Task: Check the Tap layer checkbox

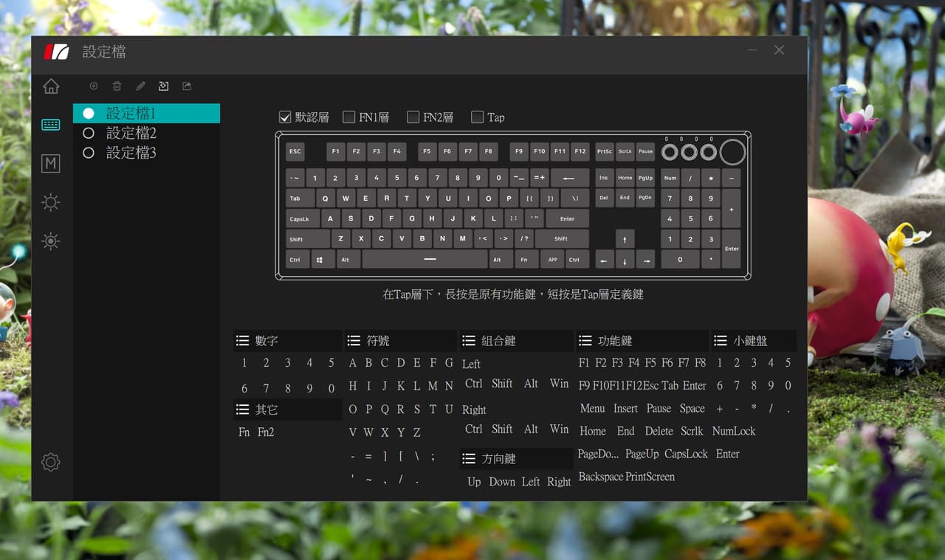Action: [x=477, y=117]
